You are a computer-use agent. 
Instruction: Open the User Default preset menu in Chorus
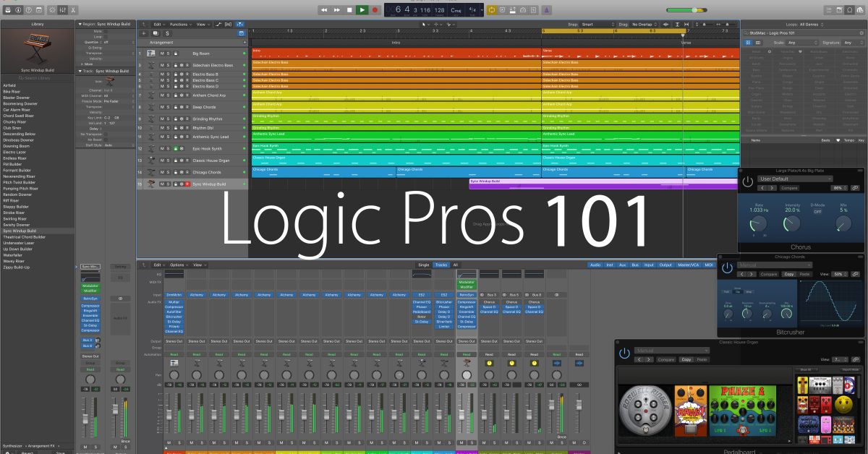coord(794,179)
